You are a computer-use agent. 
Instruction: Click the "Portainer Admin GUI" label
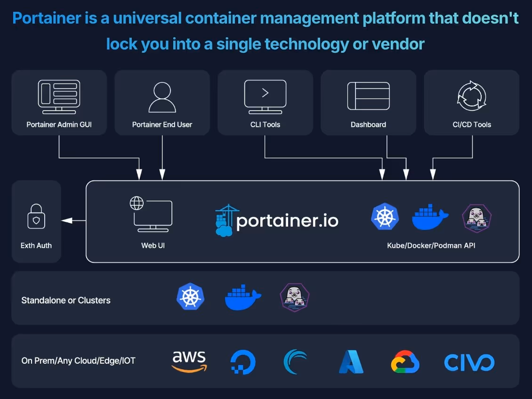[59, 125]
